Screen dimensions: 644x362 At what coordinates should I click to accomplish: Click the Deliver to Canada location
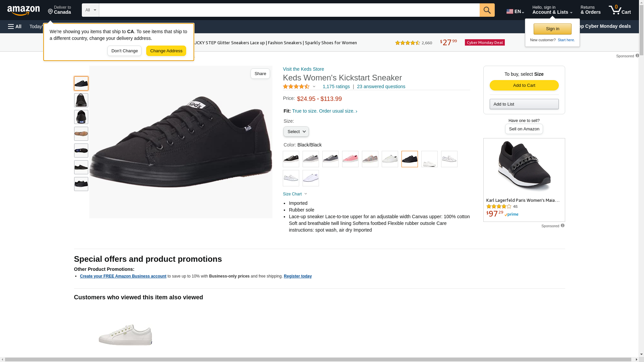coord(59,10)
